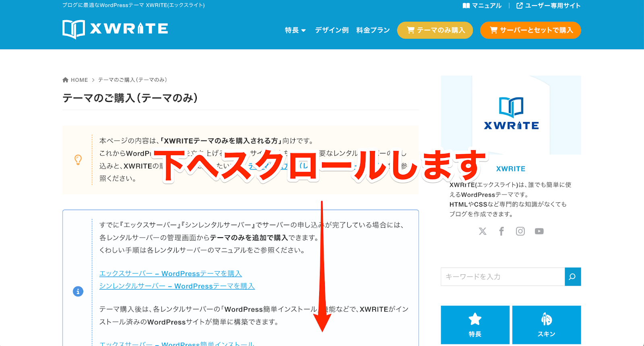Click the sidebar XWRITE logo image

(511, 115)
